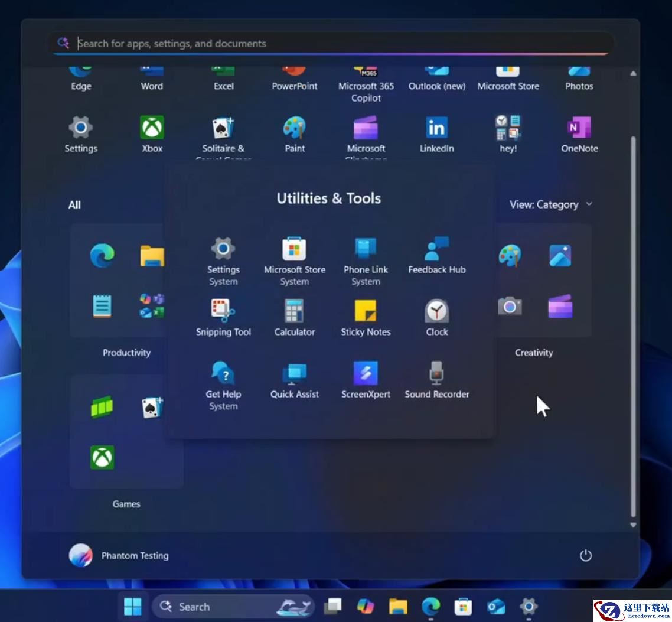Open Clipchamp in the Creativity category
Screen dimensions: 672x622
click(560, 306)
